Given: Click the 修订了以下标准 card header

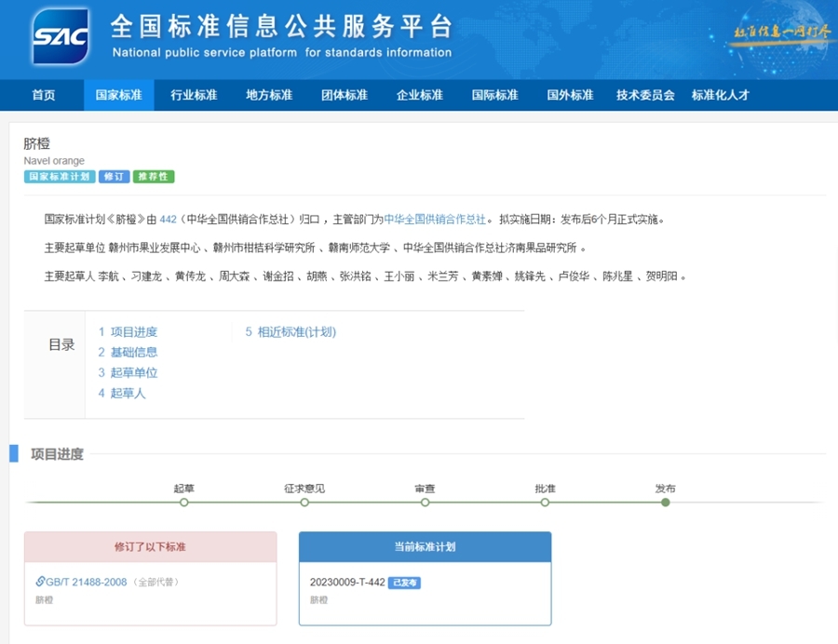Looking at the screenshot, I should pyautogui.click(x=150, y=547).
